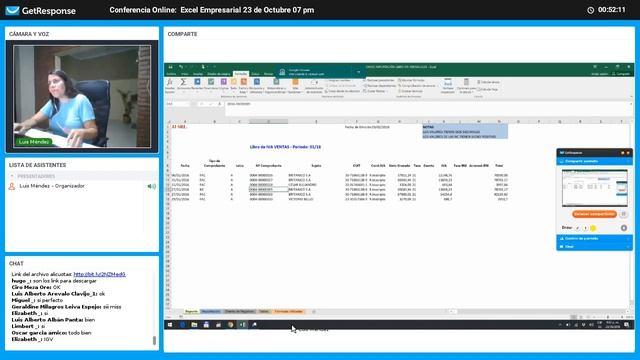This screenshot has width=640, height=360.
Task: Open the Archivo tab in Excel
Action: [x=171, y=74]
